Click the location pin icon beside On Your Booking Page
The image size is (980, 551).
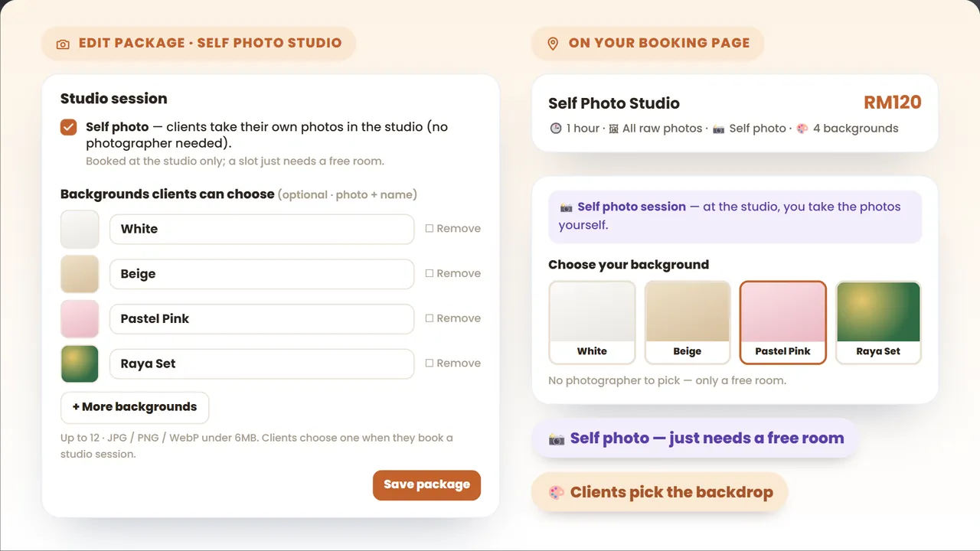[x=553, y=44]
